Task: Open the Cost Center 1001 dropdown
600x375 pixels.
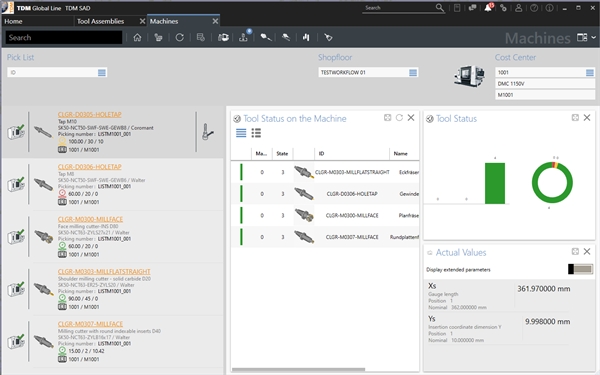Action: click(x=590, y=73)
